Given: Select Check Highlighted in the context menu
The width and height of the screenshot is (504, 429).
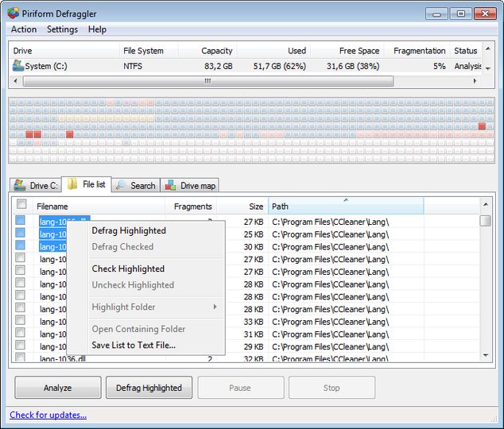Looking at the screenshot, I should click(x=128, y=269).
